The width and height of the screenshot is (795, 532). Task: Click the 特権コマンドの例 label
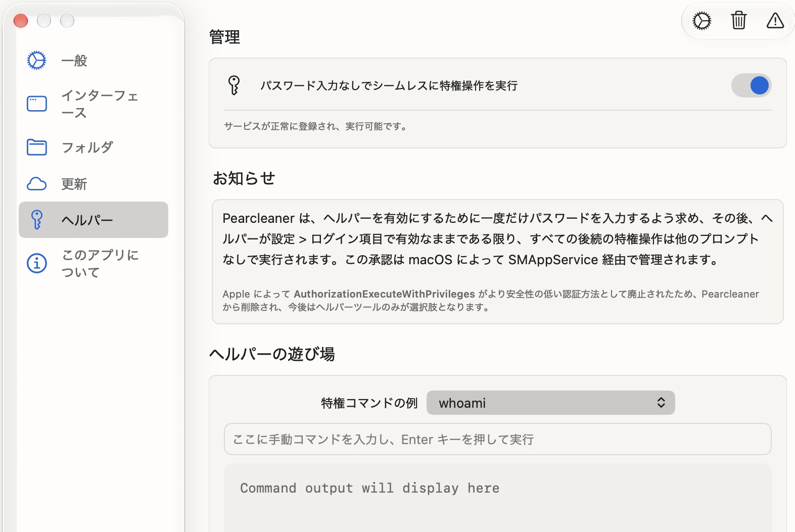369,403
